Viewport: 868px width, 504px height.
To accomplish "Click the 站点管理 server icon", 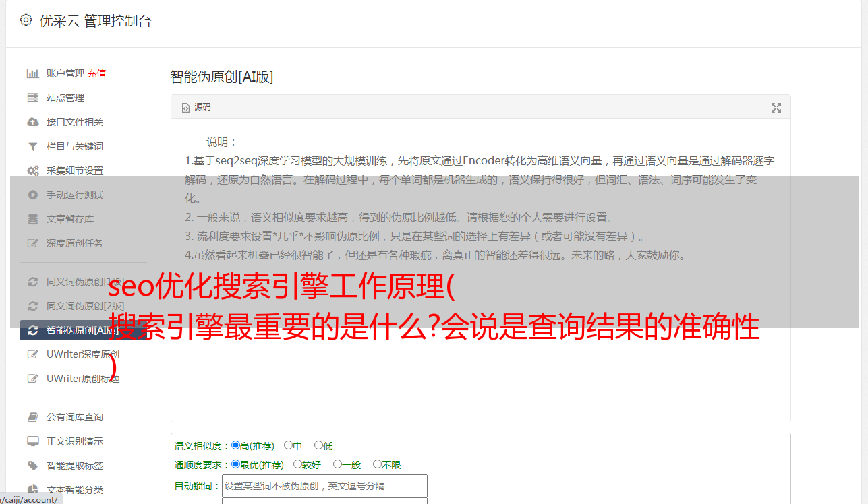I will click(32, 98).
